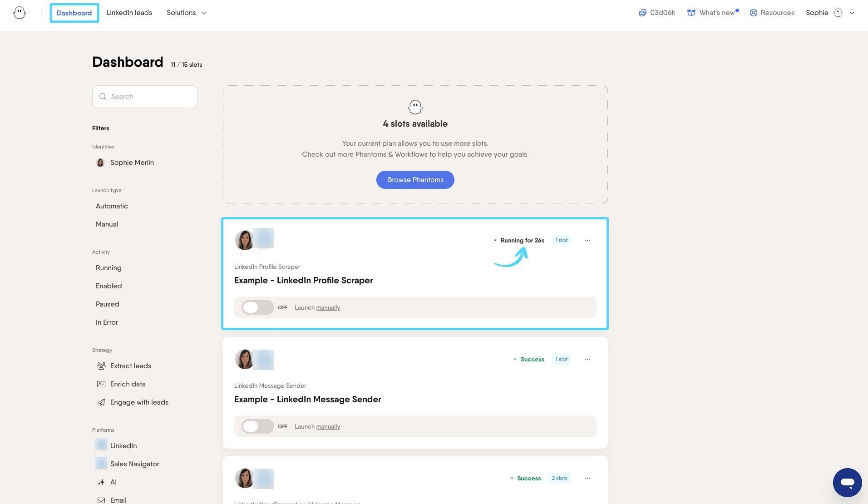Toggle LinkedIn Message Sender launch switch

(257, 426)
